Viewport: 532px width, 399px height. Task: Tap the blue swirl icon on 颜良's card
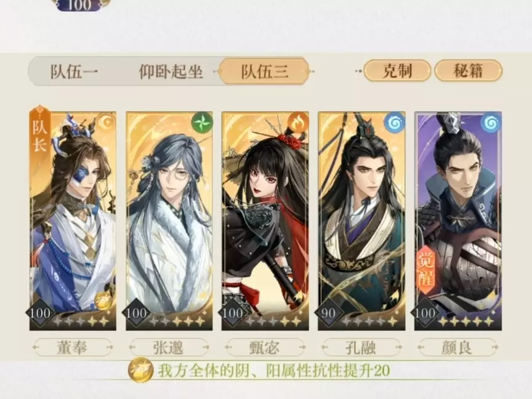click(491, 122)
